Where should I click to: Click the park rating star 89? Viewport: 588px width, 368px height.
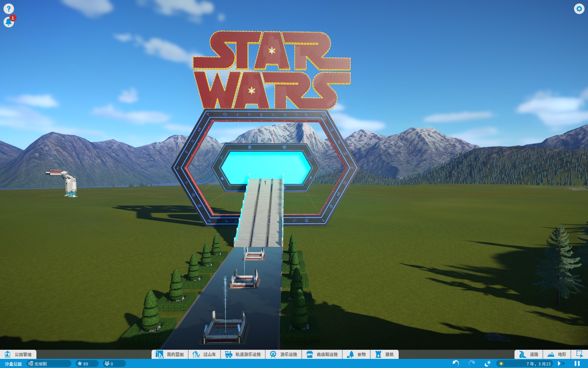click(87, 364)
